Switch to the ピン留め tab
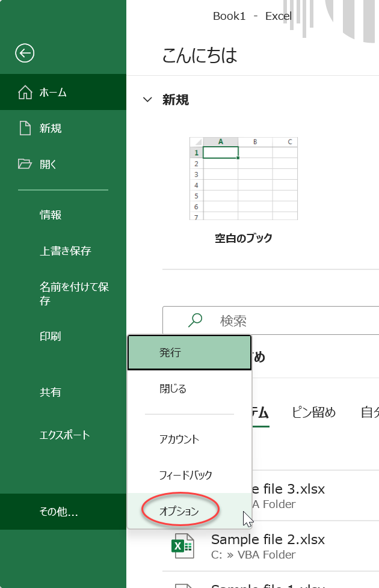The image size is (379, 588). [x=313, y=412]
